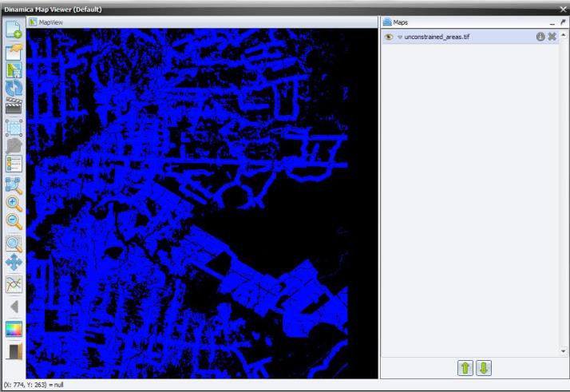Save the map using the disk icon
The width and height of the screenshot is (570, 392).
click(x=14, y=70)
